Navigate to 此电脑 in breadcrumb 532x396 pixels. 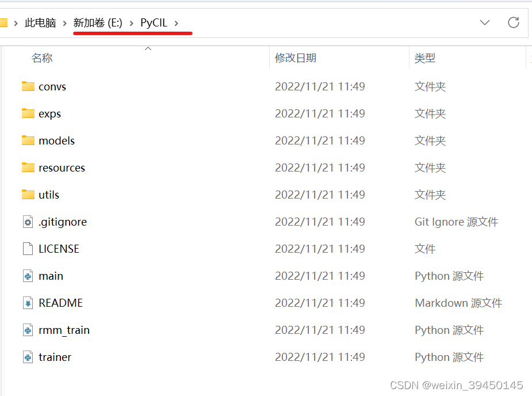(x=40, y=23)
